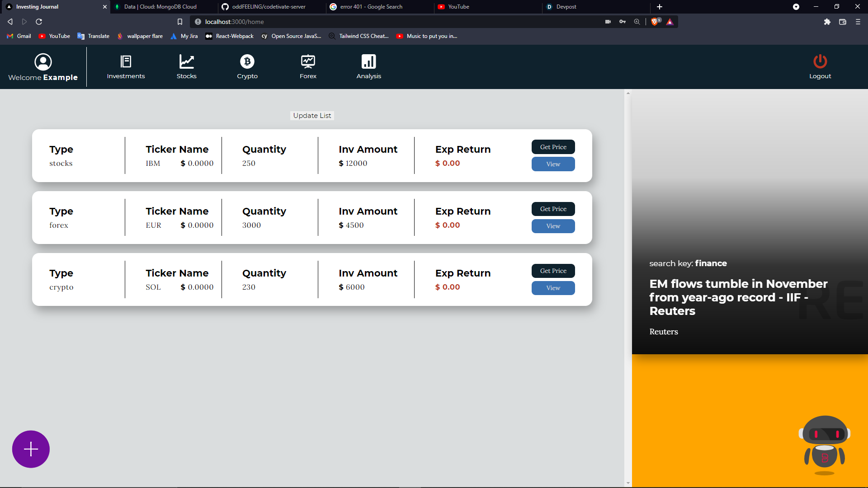The image size is (868, 488).
Task: Switch to MongoDB Cloud tab
Action: pyautogui.click(x=160, y=7)
